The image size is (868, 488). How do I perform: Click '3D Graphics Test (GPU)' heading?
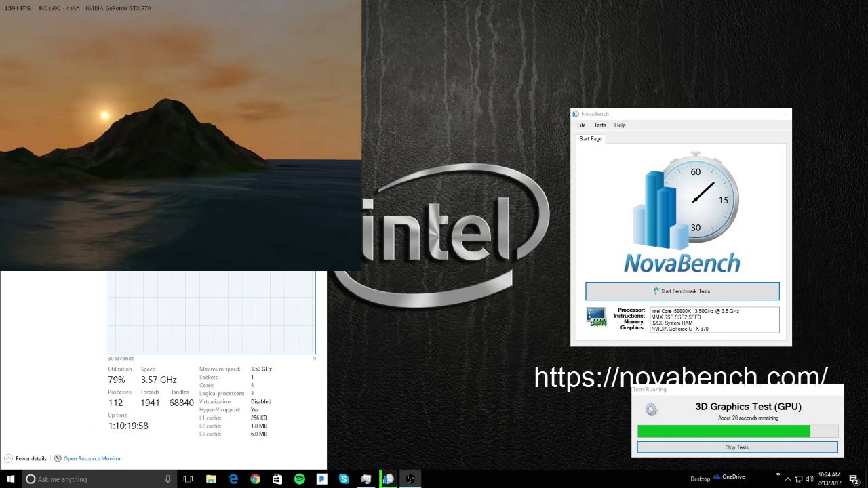click(x=748, y=407)
